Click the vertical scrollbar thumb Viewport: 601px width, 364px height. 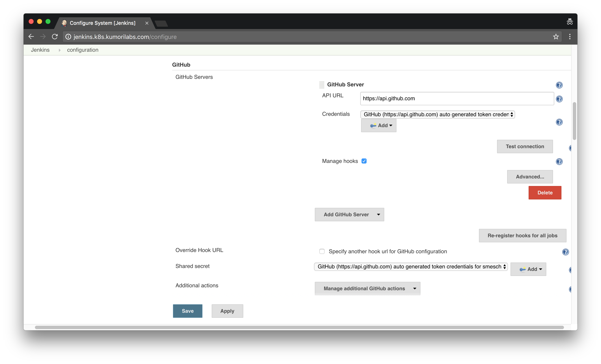[574, 121]
